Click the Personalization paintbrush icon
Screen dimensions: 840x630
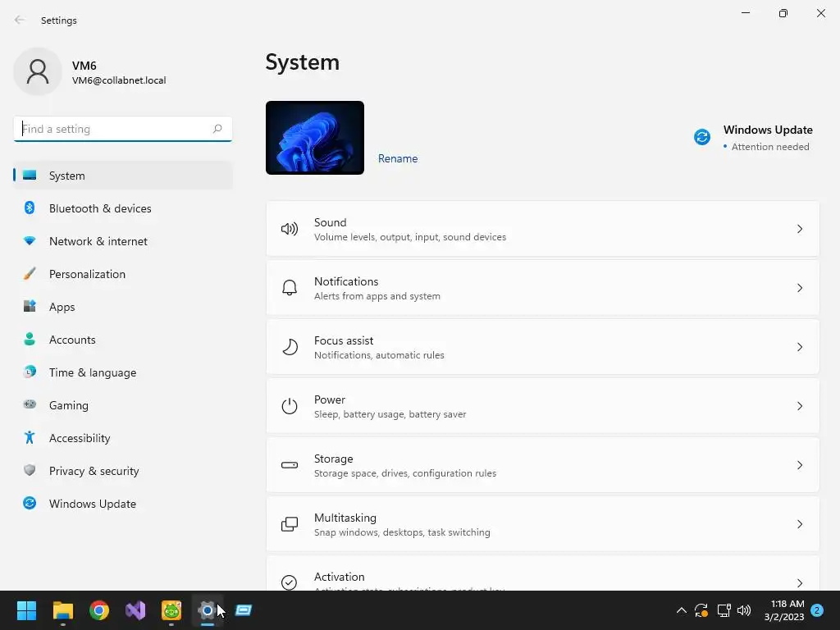(30, 274)
